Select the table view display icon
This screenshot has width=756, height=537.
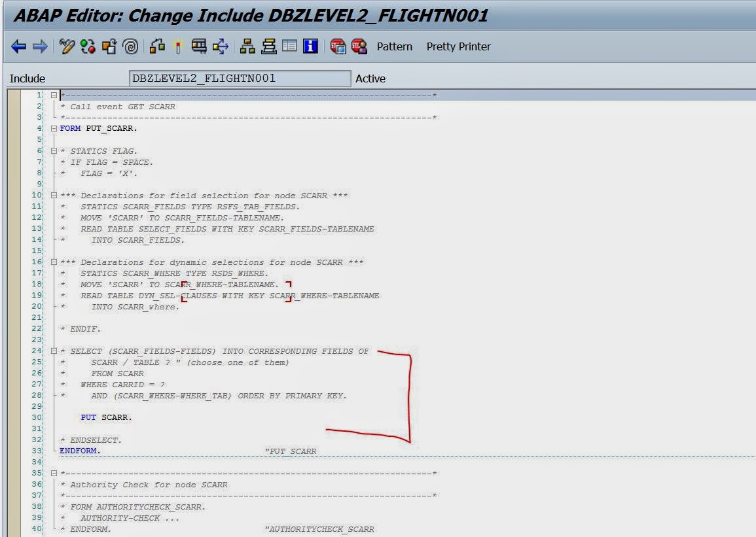pos(289,46)
